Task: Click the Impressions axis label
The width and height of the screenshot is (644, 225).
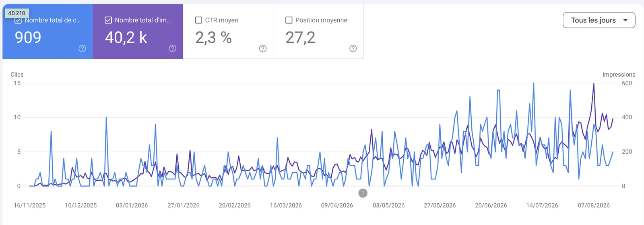Action: point(619,75)
